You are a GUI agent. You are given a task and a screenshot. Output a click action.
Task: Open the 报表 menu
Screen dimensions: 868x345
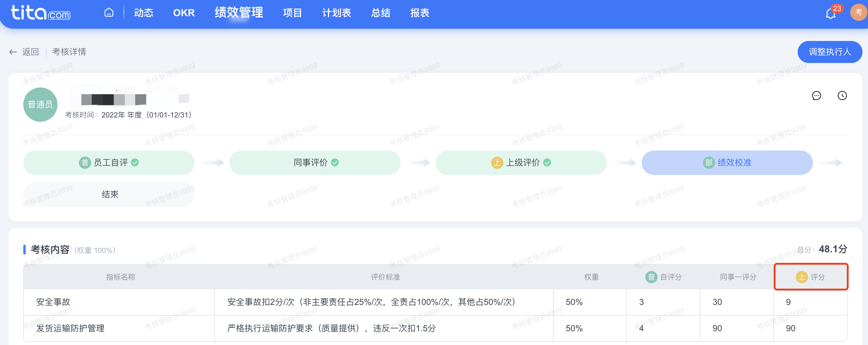420,13
